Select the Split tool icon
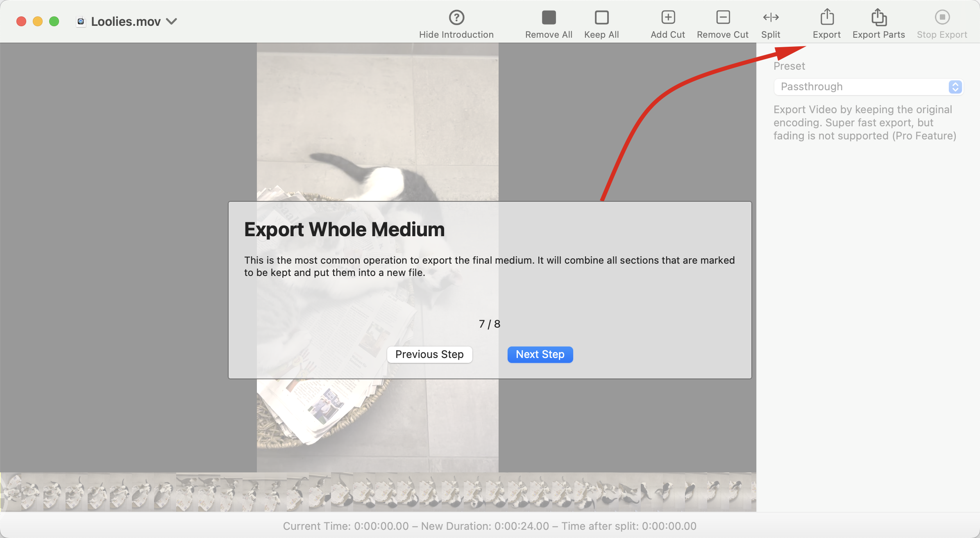This screenshot has width=980, height=538. (771, 18)
